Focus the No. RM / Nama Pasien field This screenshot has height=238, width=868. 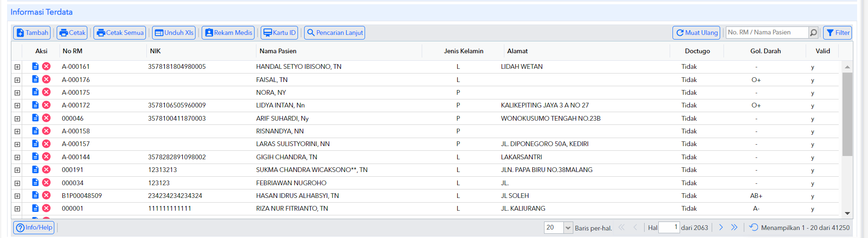pos(767,33)
